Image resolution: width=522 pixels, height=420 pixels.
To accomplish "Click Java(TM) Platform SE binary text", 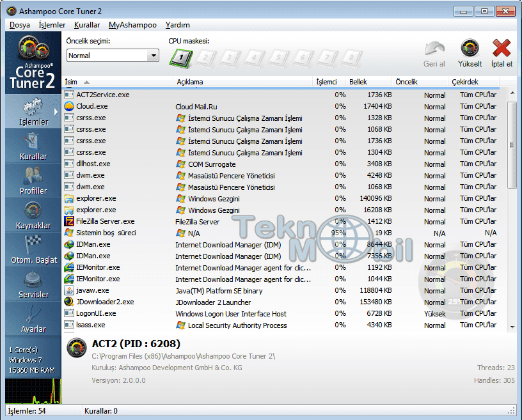I will point(219,291).
